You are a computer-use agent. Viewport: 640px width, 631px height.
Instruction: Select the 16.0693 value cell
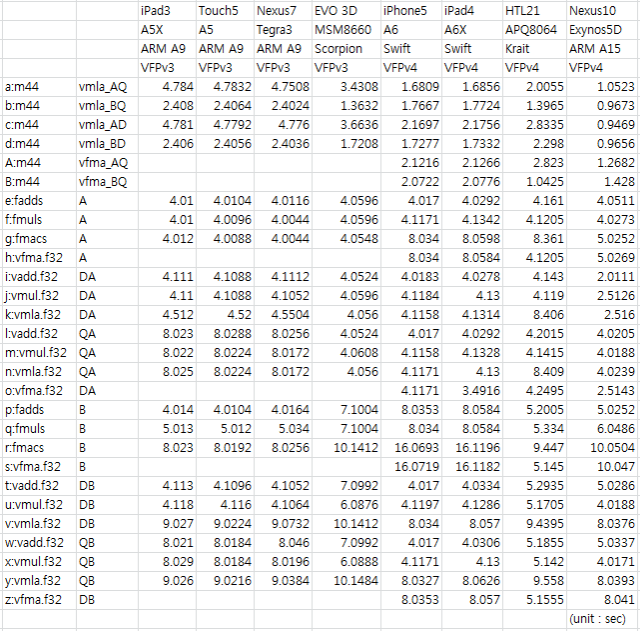[411, 448]
